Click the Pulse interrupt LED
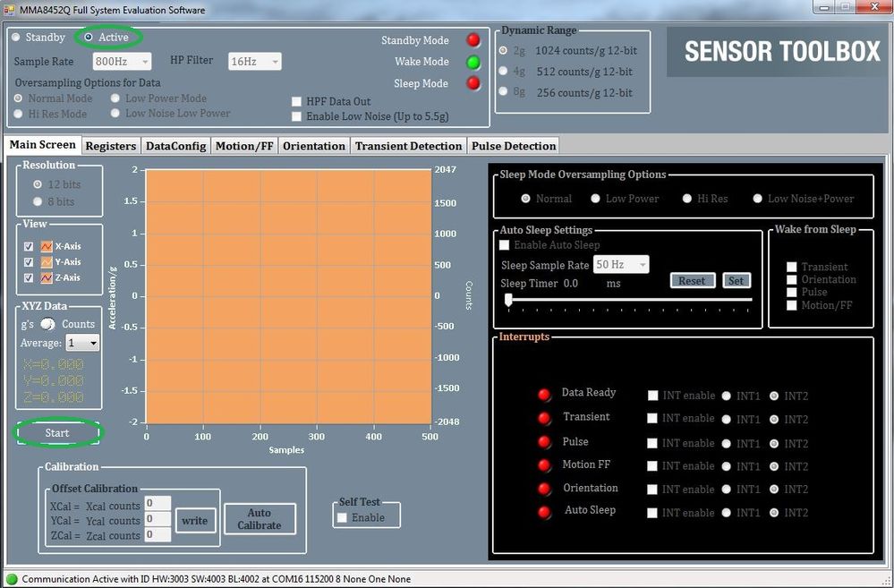The width and height of the screenshot is (894, 588). pos(544,442)
